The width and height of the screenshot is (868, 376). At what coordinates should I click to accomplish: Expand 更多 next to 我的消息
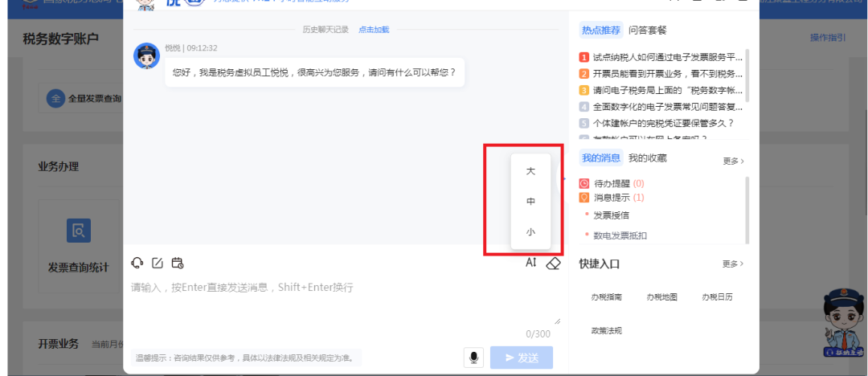pos(733,161)
